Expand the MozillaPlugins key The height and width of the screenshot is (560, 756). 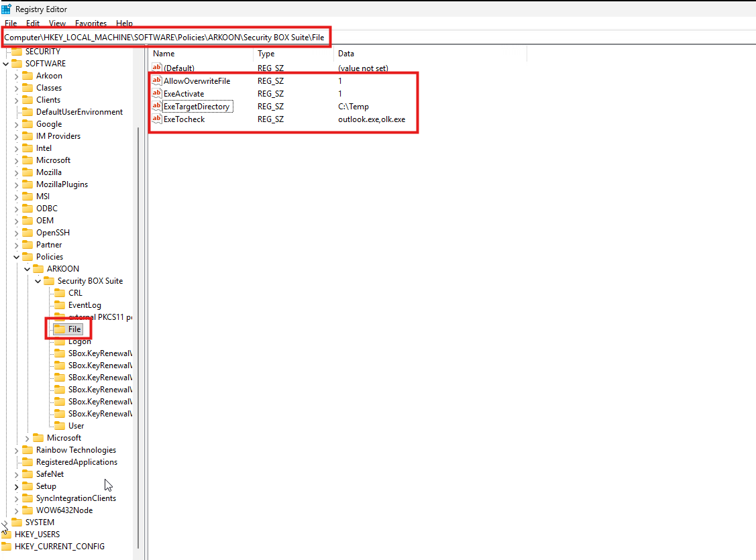click(16, 184)
